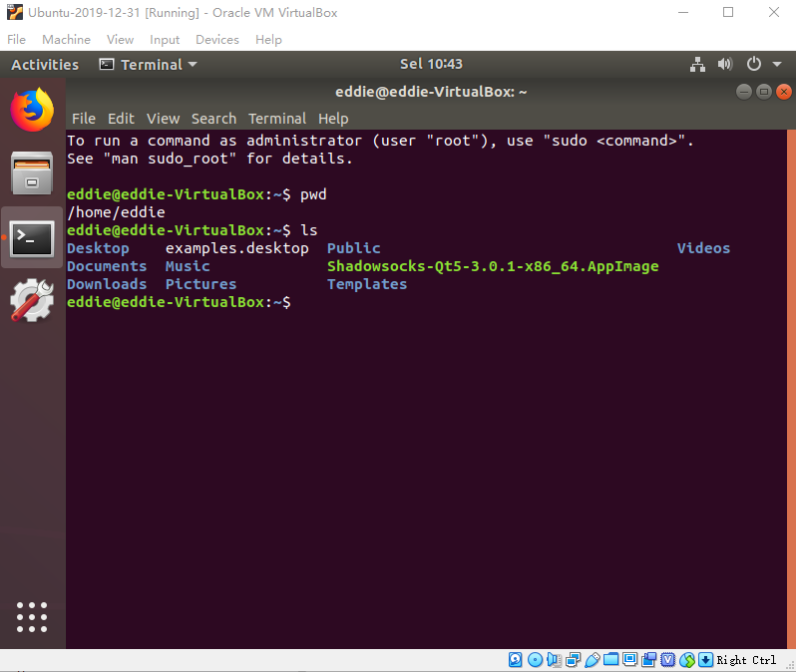Open the terminal Terminal menu
This screenshot has width=796, height=672.
(277, 119)
